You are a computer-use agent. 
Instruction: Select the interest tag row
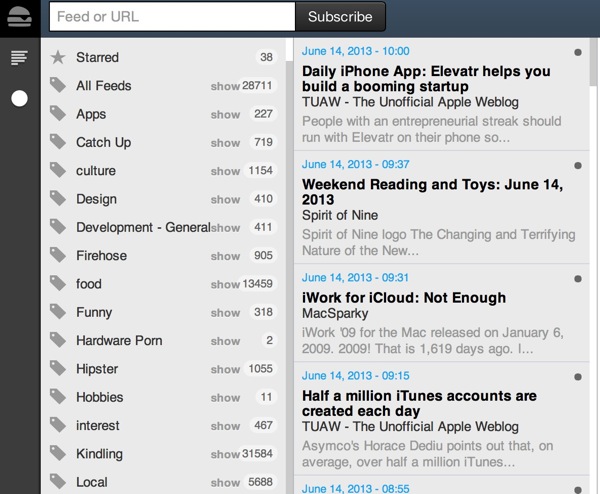[163, 425]
